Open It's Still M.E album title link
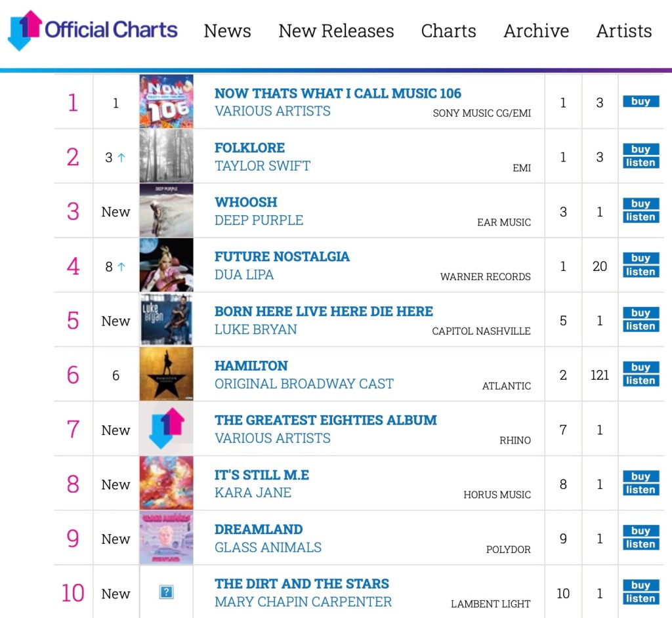Image resolution: width=672 pixels, height=618 pixels. pyautogui.click(x=261, y=474)
